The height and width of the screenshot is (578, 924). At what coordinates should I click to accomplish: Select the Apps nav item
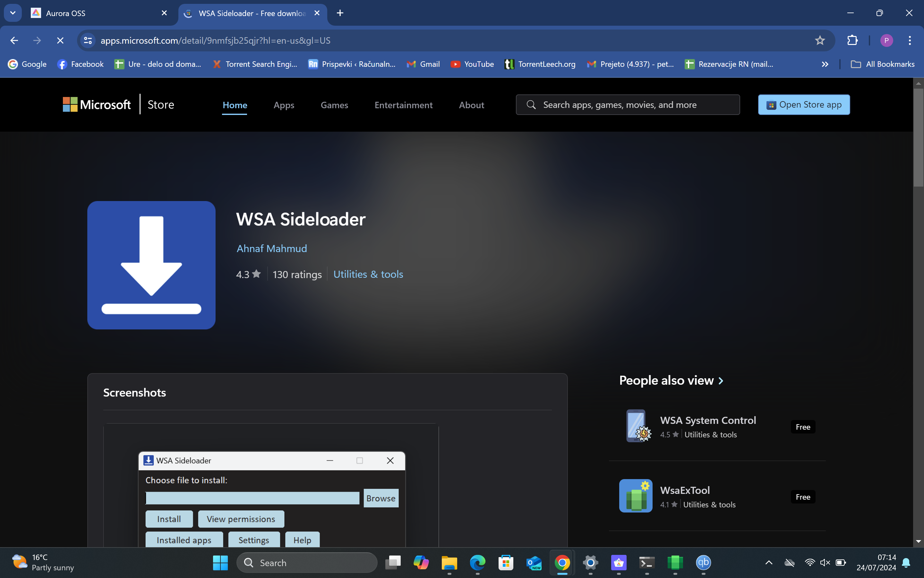[284, 105]
